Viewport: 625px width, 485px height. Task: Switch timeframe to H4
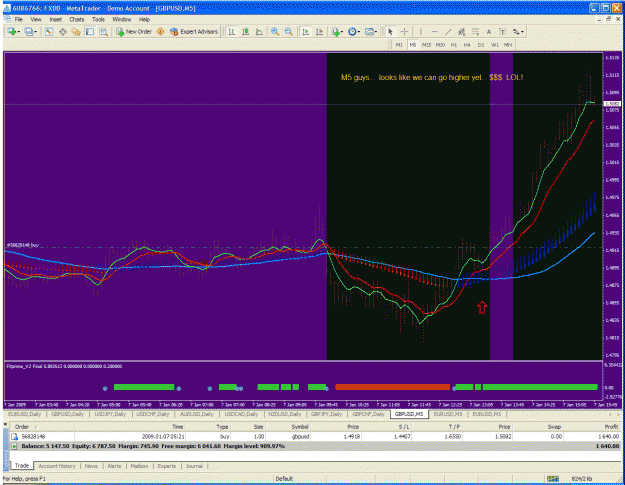pos(467,45)
